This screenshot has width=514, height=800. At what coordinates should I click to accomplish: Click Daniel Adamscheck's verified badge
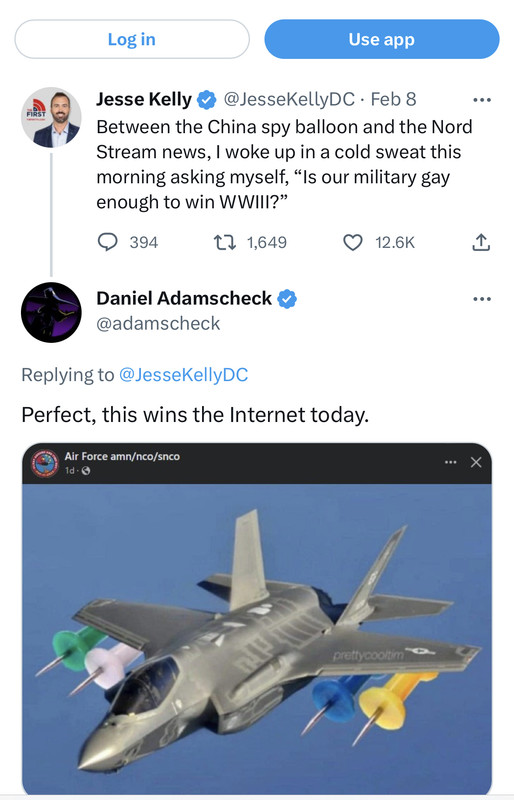[x=287, y=299]
